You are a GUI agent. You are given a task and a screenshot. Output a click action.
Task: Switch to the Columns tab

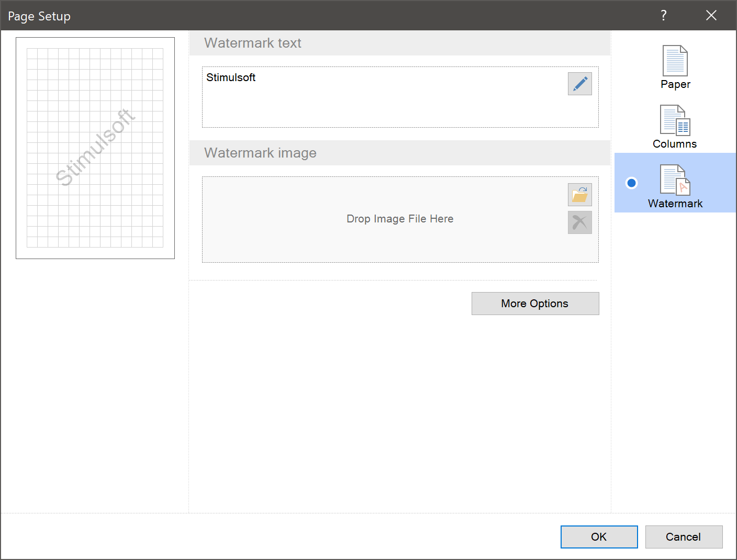675,127
